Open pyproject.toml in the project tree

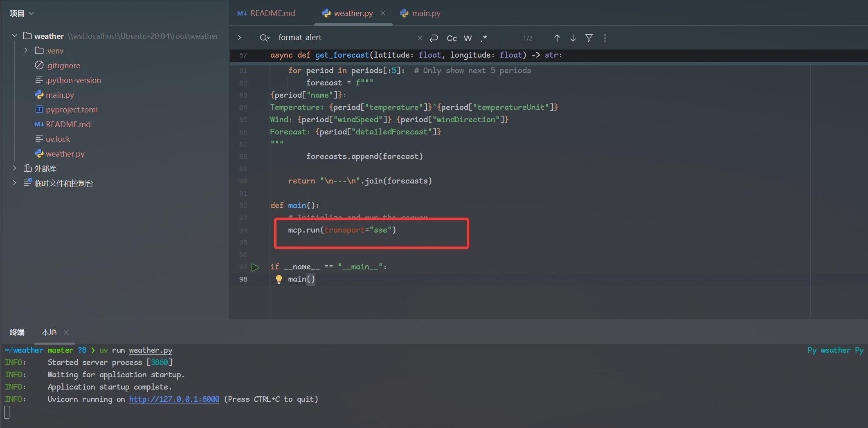coord(72,110)
